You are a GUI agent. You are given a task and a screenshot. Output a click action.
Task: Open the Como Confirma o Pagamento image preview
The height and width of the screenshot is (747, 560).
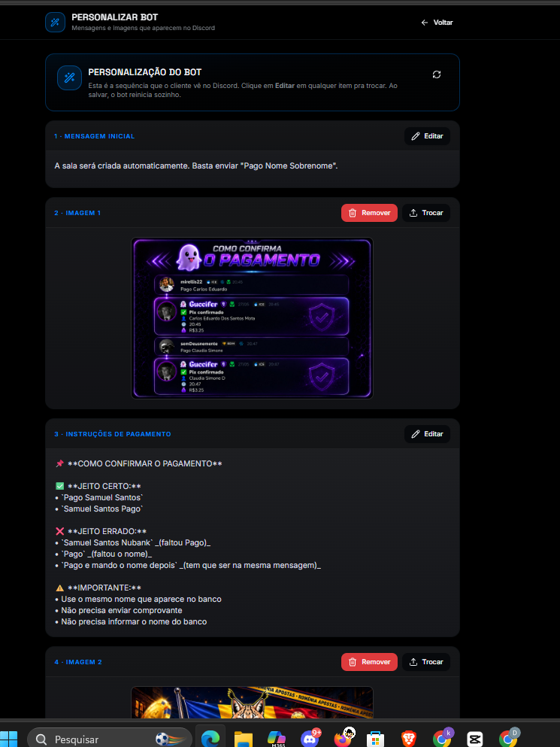coord(252,317)
